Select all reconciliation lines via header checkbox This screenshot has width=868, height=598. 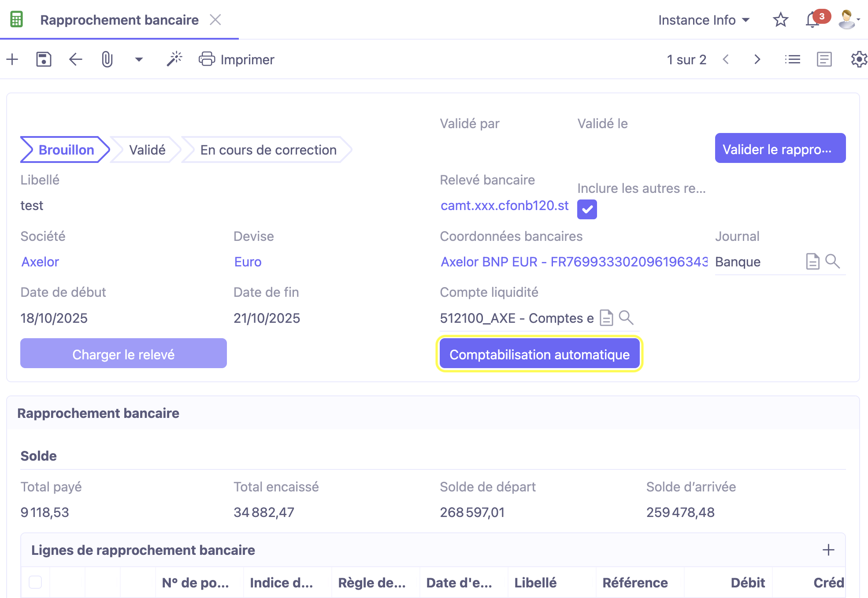(x=35, y=582)
